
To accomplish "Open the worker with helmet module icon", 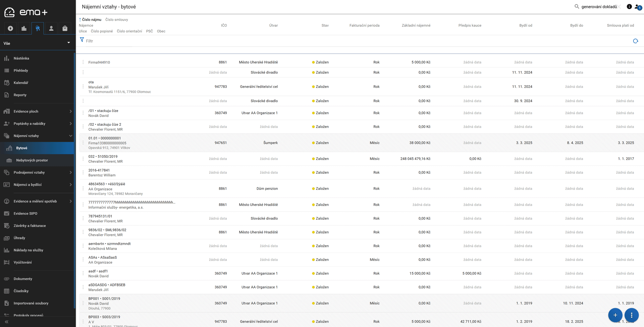I will [x=51, y=29].
